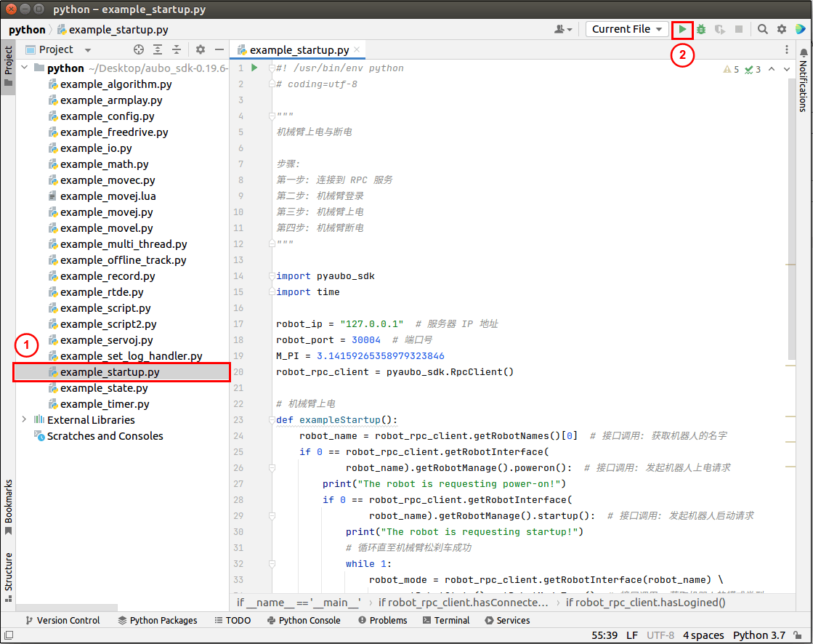The width and height of the screenshot is (813, 644).
Task: Open Python Console tool window
Action: (x=304, y=620)
